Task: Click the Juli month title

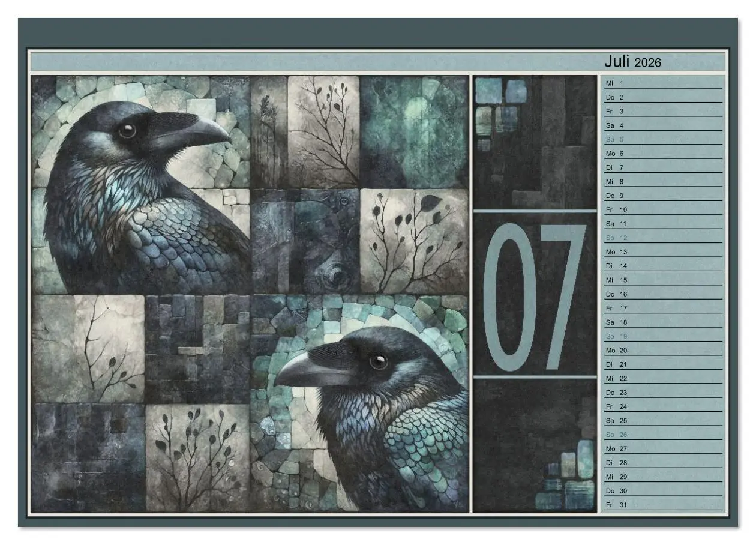Action: point(617,61)
